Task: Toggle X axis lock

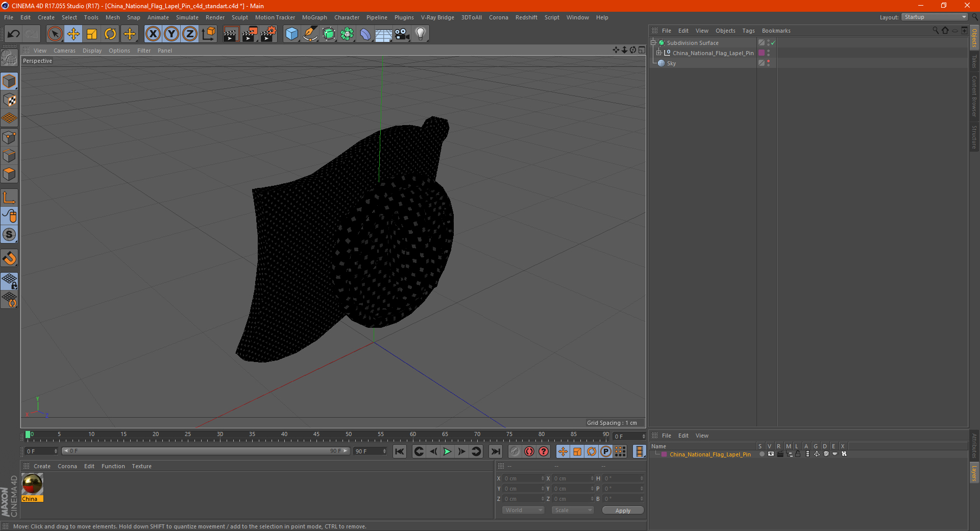Action: 153,34
